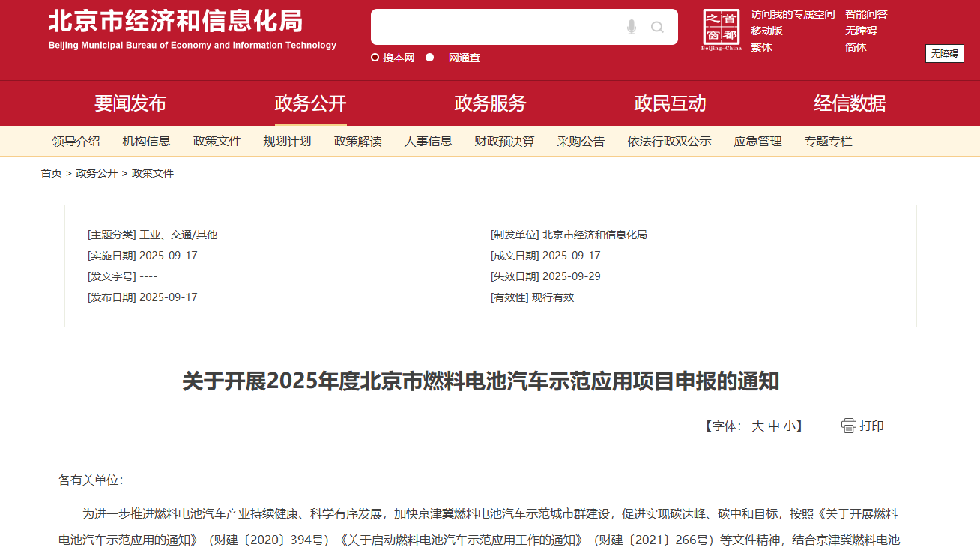Screen dimensions: 980x553
Task: Select the 一网通查 search scope radio button
Action: pyautogui.click(x=428, y=57)
